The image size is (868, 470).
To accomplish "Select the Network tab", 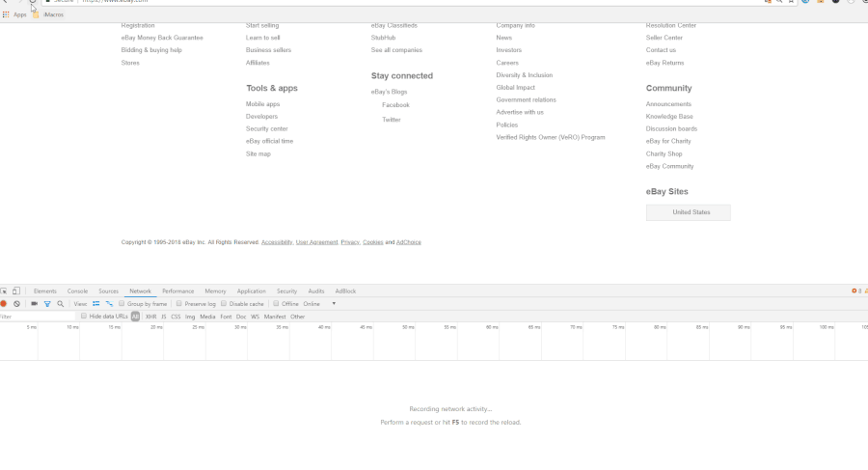I will pyautogui.click(x=140, y=291).
